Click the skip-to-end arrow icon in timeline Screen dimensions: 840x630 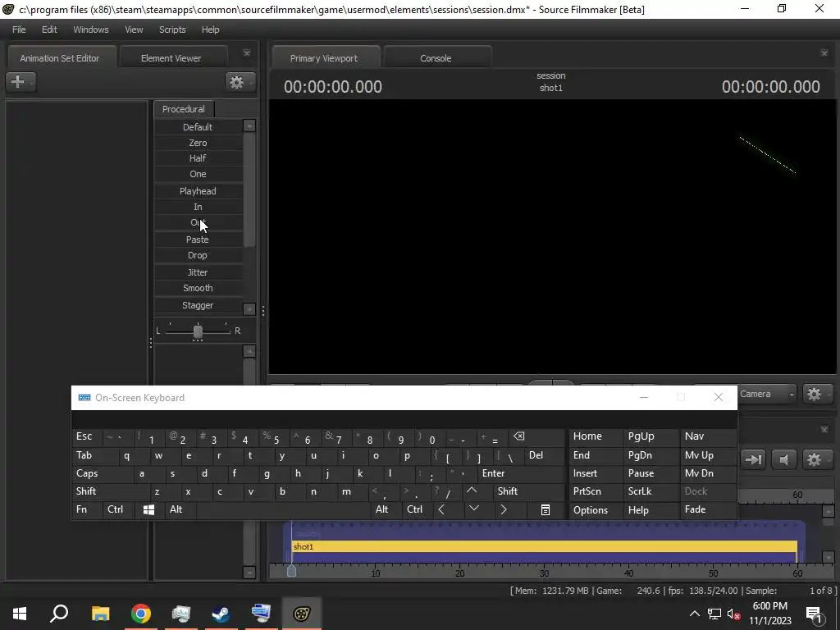(x=753, y=459)
